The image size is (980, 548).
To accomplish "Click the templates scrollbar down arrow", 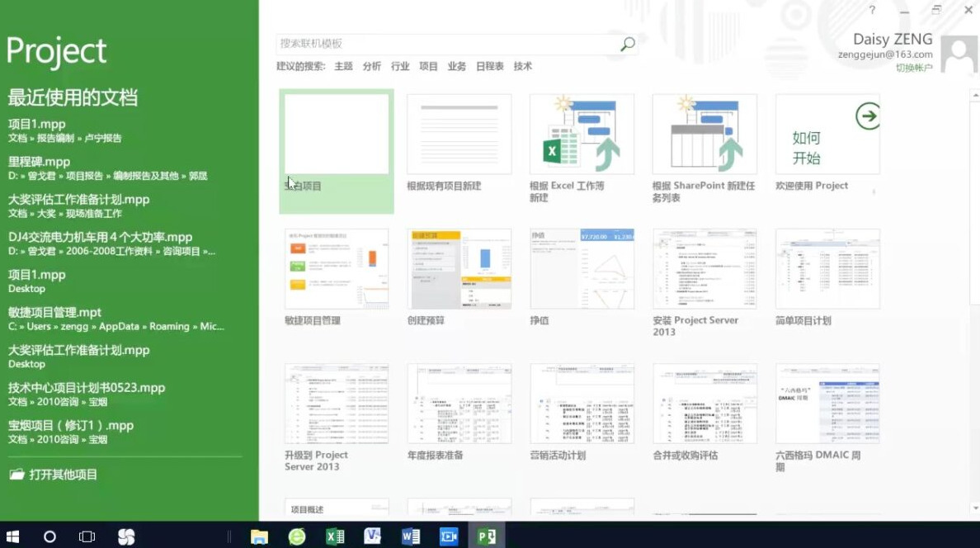I will click(975, 508).
